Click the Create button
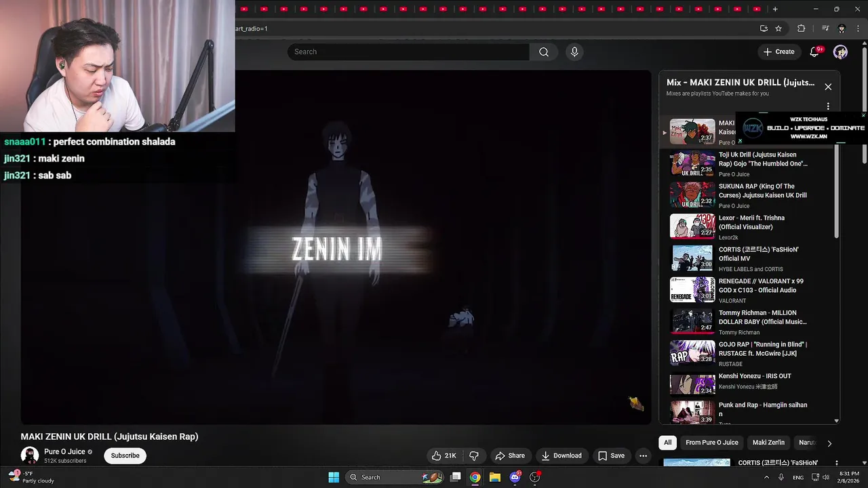 pos(778,52)
